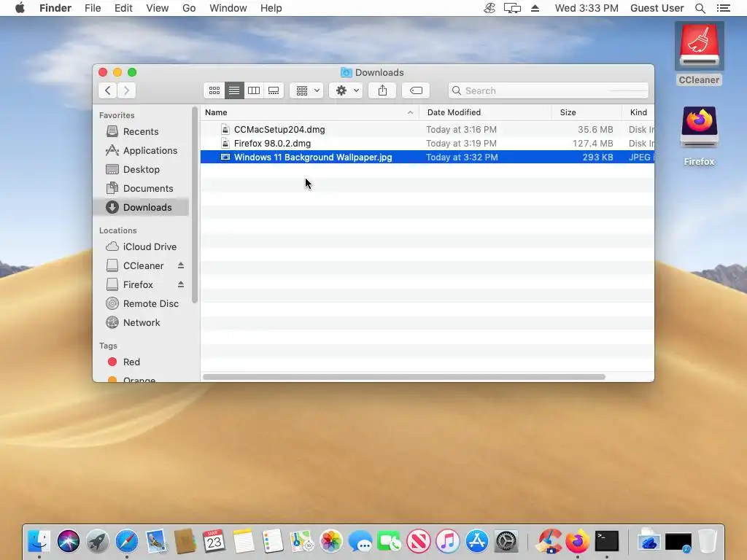Select the CCMacSetup204.dmg file

point(427,130)
